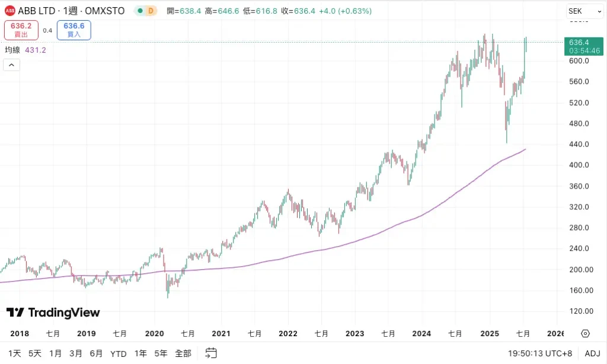Collapse the indicator legend with the chevron
Screen dimensions: 607x364
[x=12, y=65]
